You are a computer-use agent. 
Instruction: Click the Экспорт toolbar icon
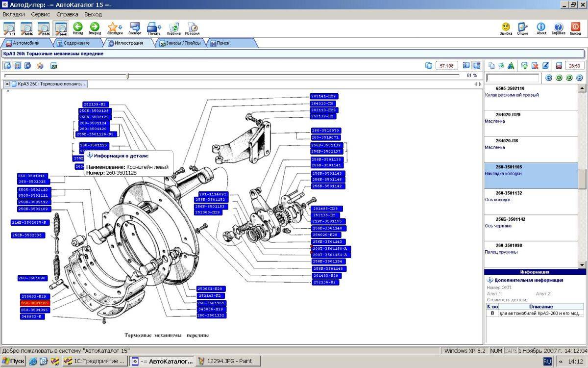pos(135,28)
